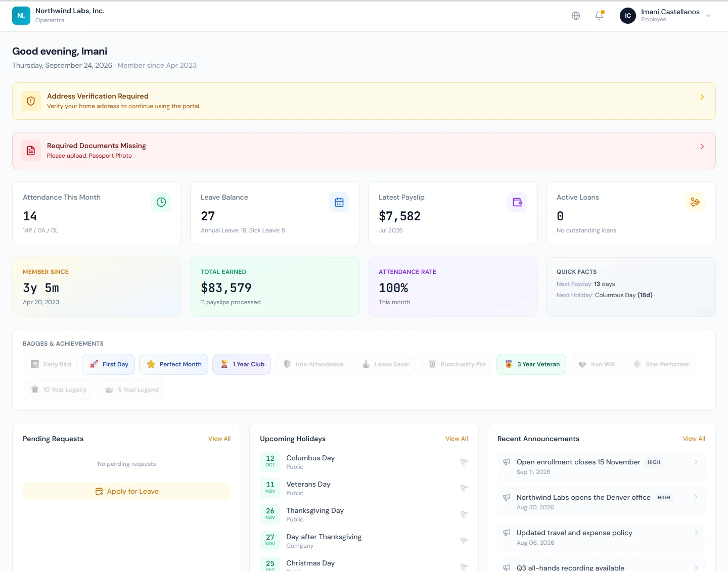Click the Active Loans hand-coin icon
This screenshot has height=571, width=728.
(695, 202)
